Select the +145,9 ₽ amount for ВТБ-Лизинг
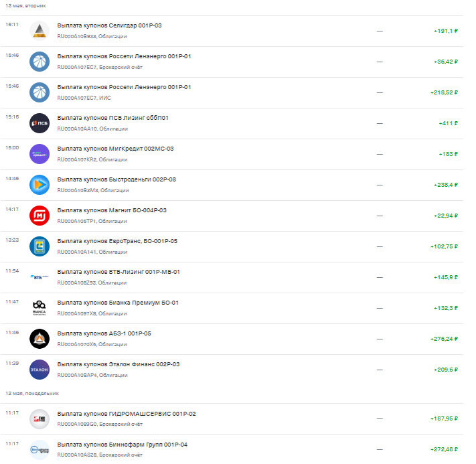 pyautogui.click(x=446, y=277)
